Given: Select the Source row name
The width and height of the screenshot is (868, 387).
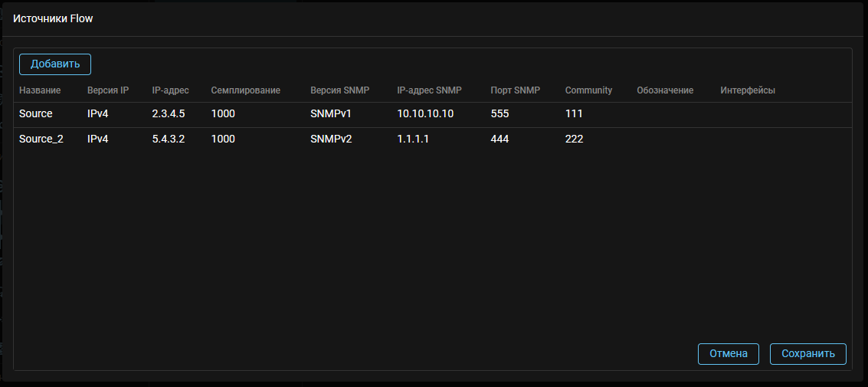Looking at the screenshot, I should 36,113.
